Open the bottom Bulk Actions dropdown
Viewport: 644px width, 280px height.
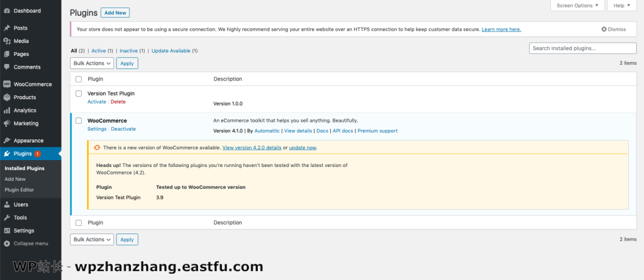coord(92,239)
